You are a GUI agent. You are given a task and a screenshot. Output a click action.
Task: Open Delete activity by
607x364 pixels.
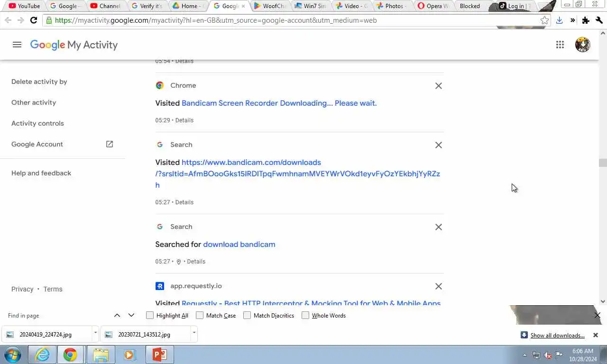coord(39,82)
